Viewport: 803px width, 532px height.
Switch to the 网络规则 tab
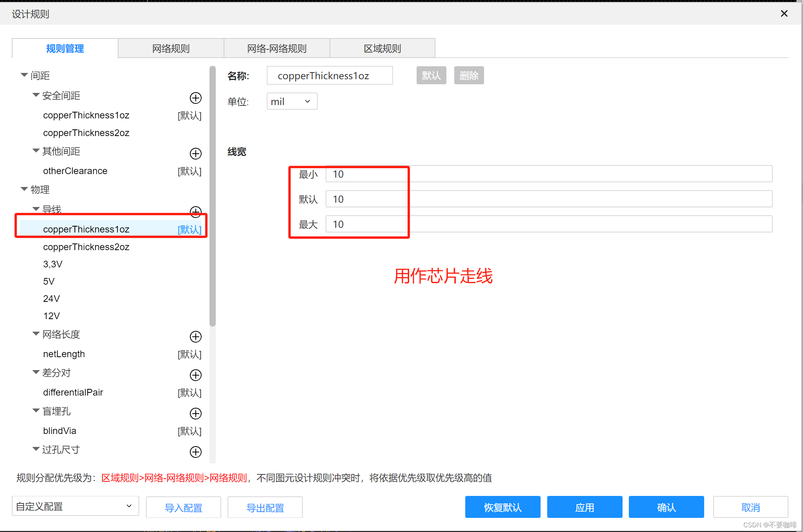[x=171, y=49]
